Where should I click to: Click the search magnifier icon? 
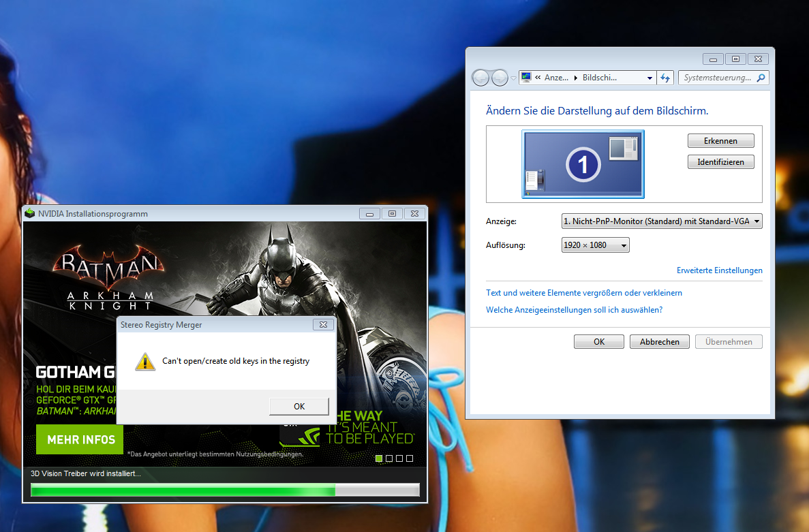pyautogui.click(x=761, y=78)
